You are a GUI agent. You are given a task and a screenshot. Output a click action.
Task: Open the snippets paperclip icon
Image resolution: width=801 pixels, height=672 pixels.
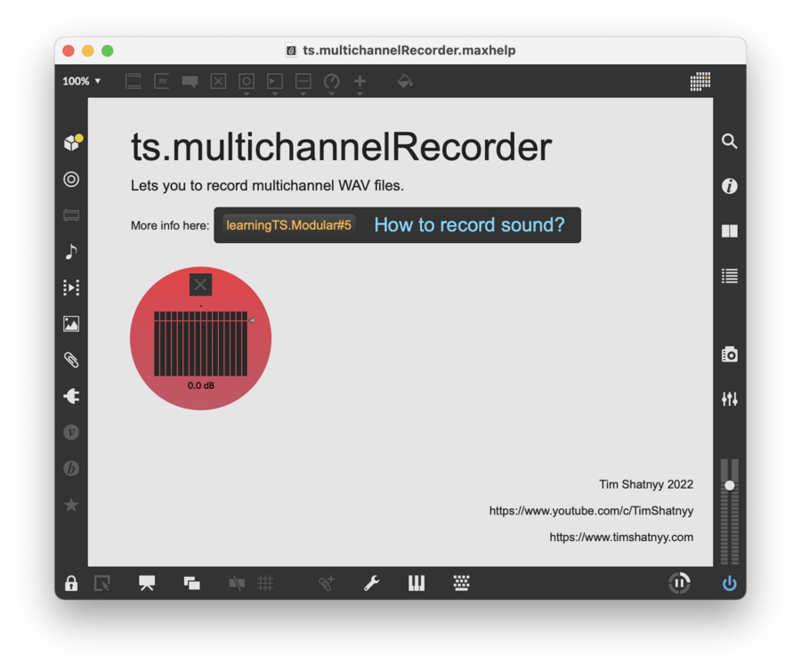71,360
